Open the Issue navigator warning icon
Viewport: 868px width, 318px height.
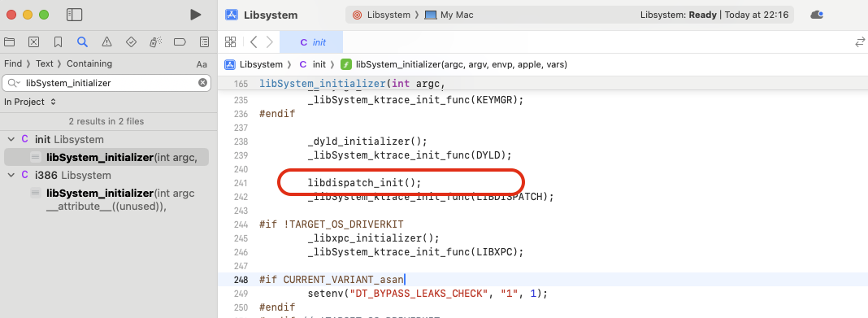coord(106,41)
